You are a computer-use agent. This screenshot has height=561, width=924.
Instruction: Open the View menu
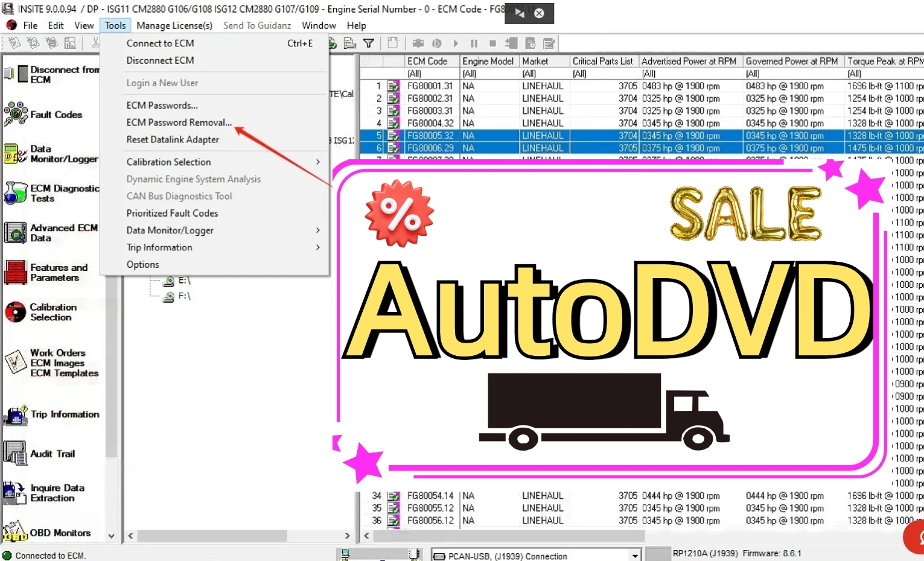(x=84, y=25)
